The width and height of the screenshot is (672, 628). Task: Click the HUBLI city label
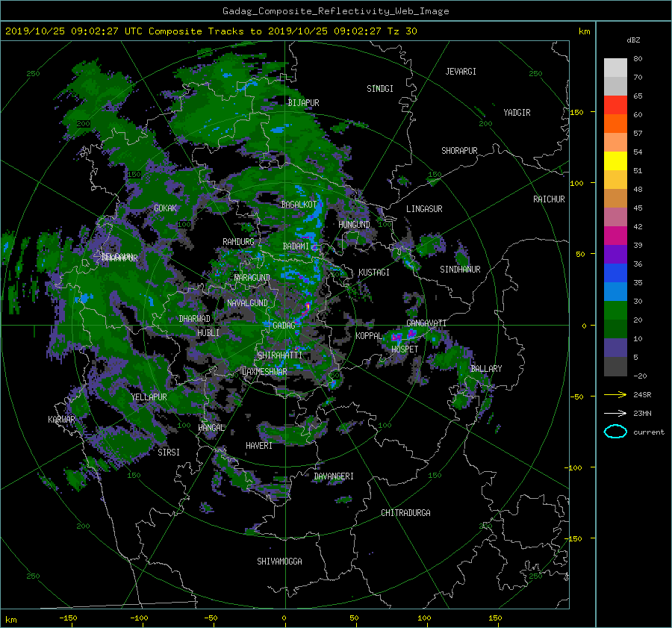coord(208,332)
